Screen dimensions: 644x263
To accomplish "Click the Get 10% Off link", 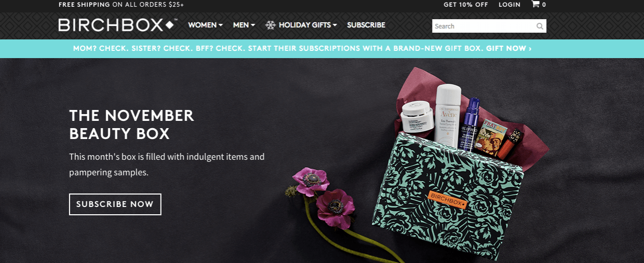I will point(466,5).
